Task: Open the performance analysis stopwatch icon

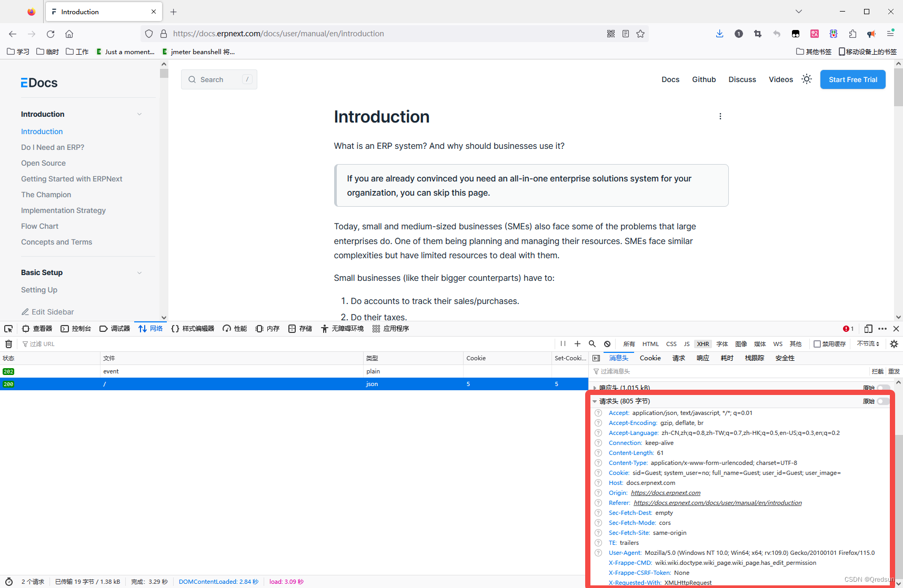Action: point(9,582)
